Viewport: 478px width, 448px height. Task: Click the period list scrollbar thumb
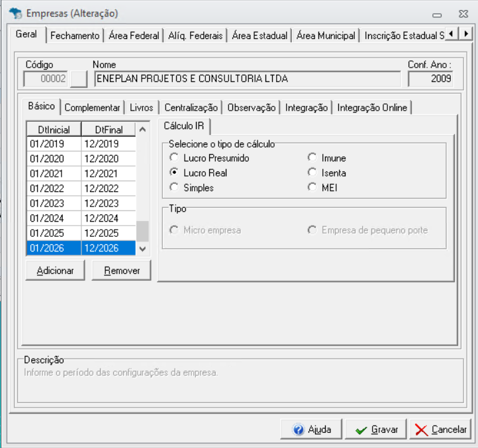coord(142,231)
